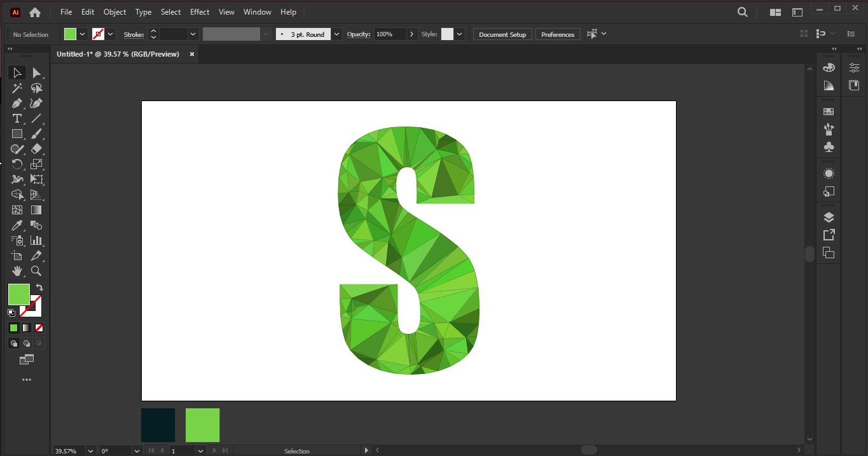
Task: Open the Layers panel
Action: tap(829, 216)
